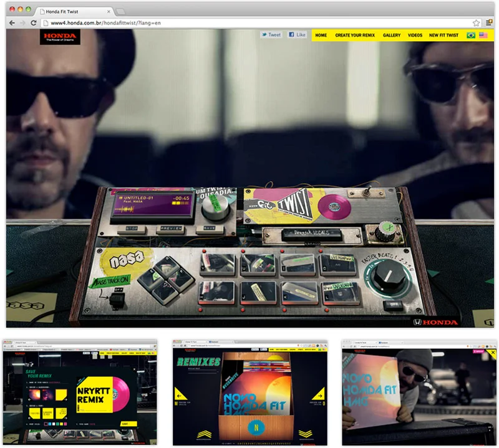Open the GALLERY menu item
Screen dimensions: 499x448
(392, 36)
